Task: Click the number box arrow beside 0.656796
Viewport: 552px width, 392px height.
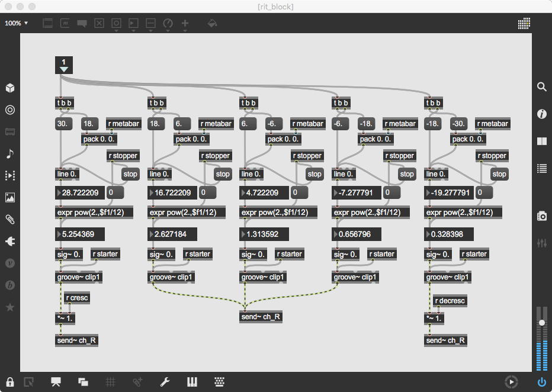Action: click(x=335, y=234)
